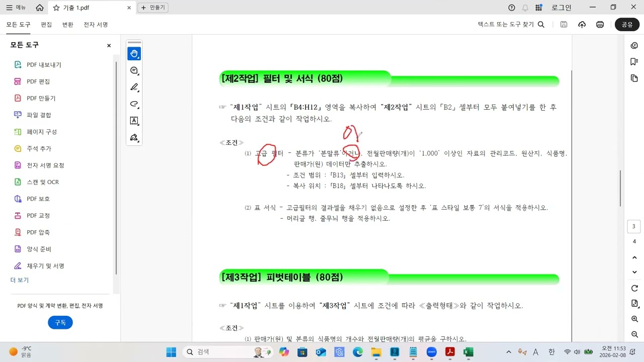Image resolution: width=644 pixels, height=362 pixels.
Task: Select the text box selection tool
Action: (134, 121)
